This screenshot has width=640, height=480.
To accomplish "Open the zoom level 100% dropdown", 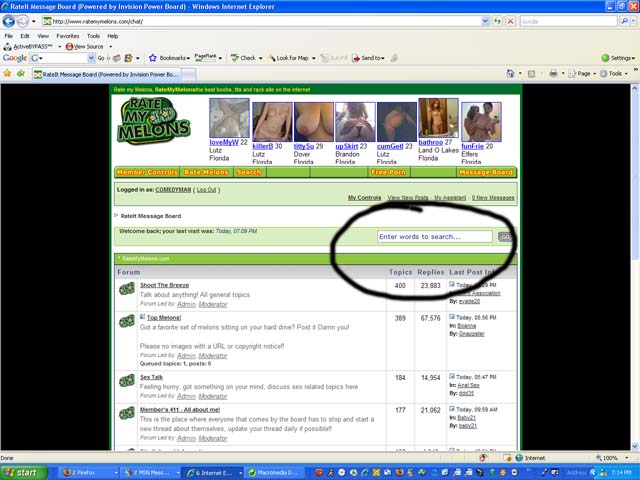I will pyautogui.click(x=612, y=458).
